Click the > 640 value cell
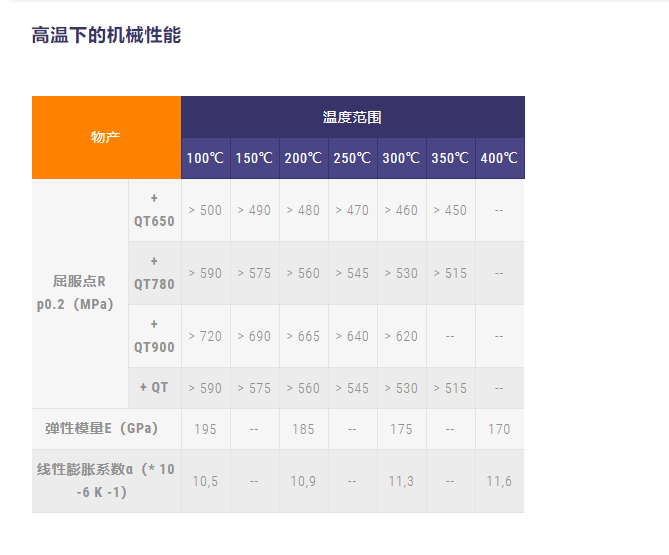The width and height of the screenshot is (669, 555). coord(353,336)
